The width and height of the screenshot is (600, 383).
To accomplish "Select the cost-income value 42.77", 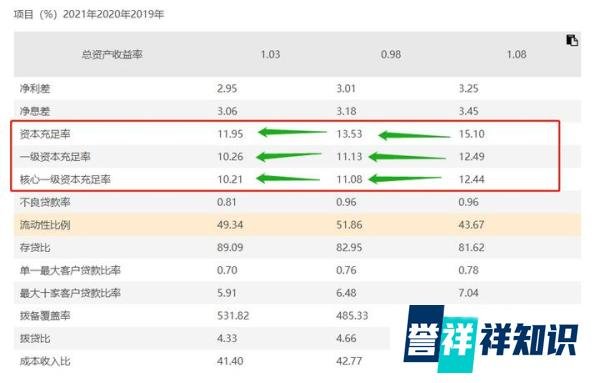I will pos(349,362).
